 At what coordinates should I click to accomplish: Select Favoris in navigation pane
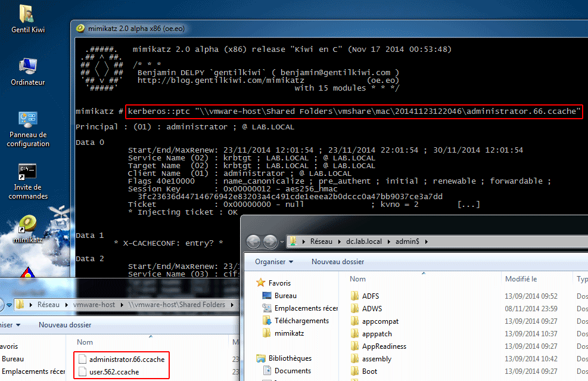point(279,283)
